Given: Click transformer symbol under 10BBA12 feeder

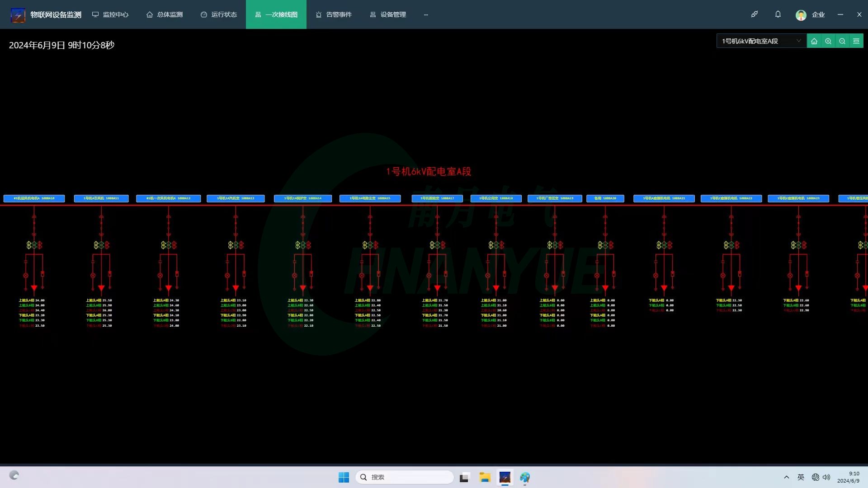Looking at the screenshot, I should pyautogui.click(x=168, y=245).
